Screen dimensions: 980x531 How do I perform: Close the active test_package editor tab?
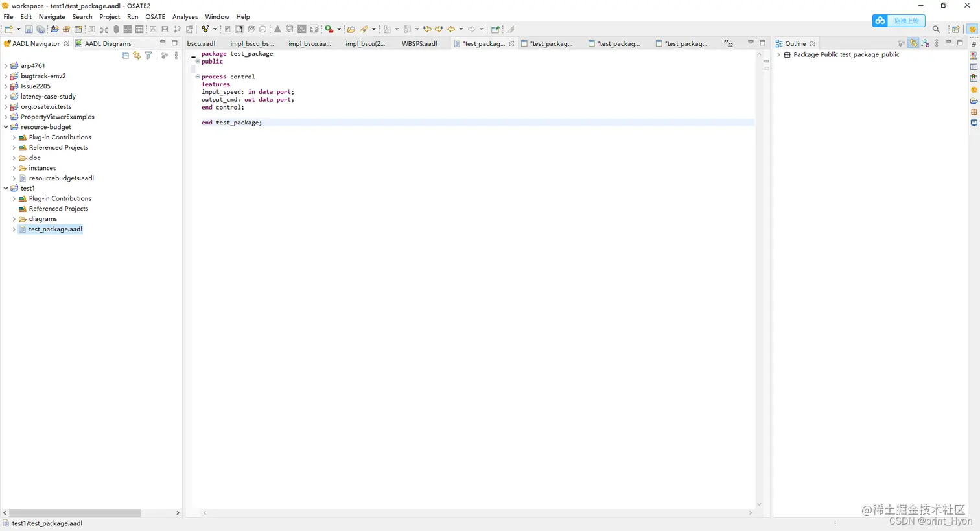(511, 43)
